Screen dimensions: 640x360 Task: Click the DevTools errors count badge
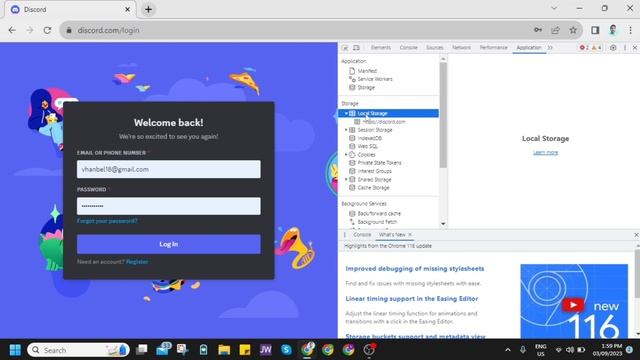584,48
